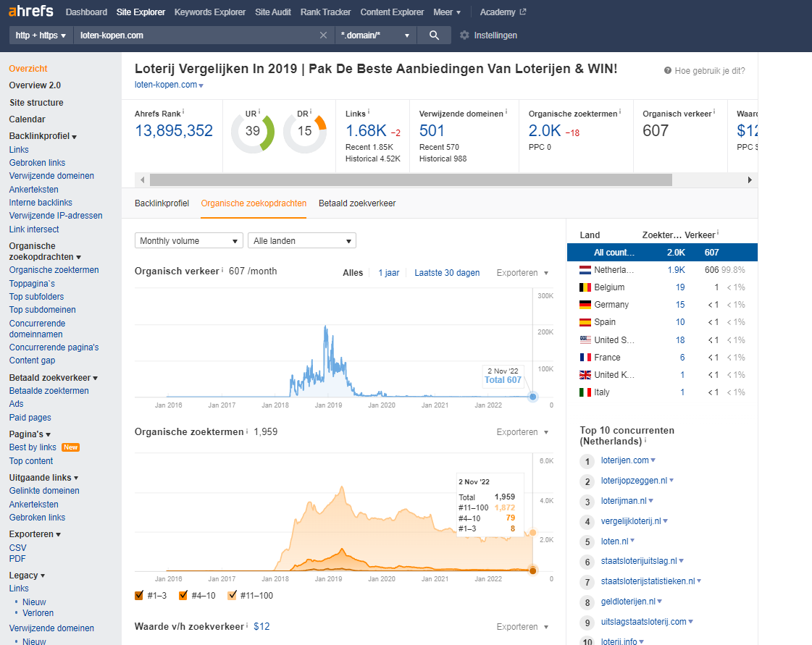Open Site Audit
Viewport: 812px width, 645px height.
(x=273, y=12)
